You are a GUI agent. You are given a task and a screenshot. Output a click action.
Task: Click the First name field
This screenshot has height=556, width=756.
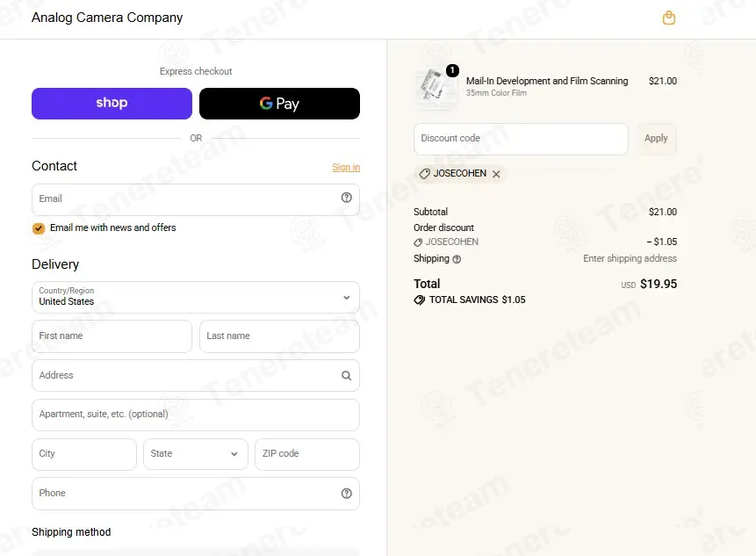pos(112,336)
